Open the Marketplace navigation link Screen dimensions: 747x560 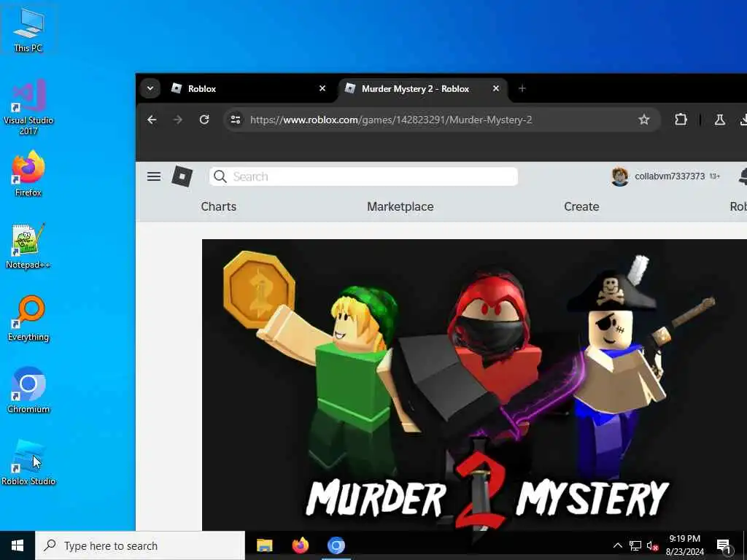click(x=400, y=206)
